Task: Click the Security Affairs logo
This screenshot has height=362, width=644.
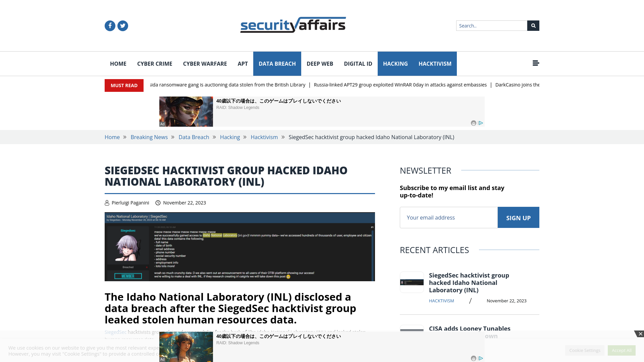Action: tap(293, 25)
